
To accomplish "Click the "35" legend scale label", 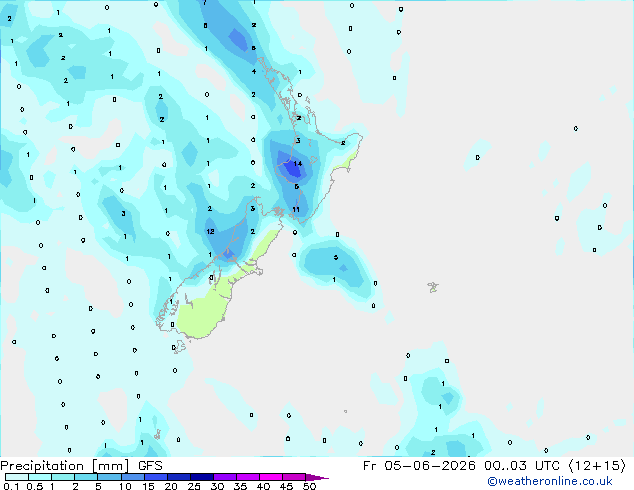I will coord(240,486).
